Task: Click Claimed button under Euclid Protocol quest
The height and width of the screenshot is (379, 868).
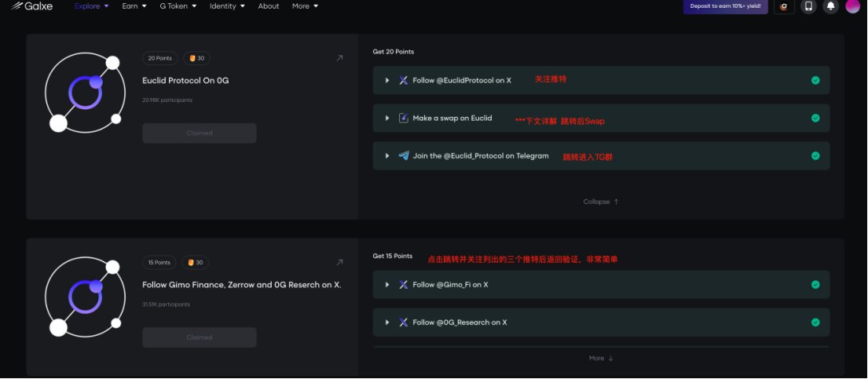Action: click(x=200, y=133)
